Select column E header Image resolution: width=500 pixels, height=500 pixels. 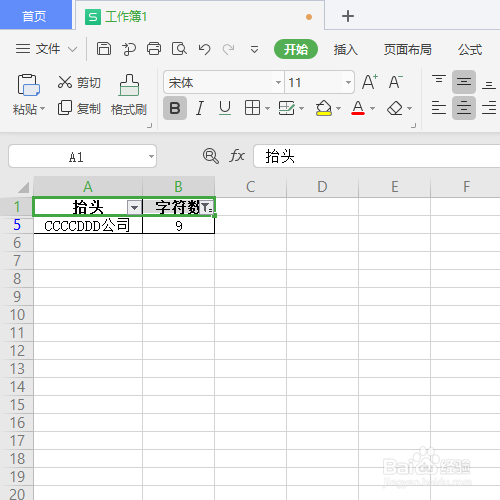tap(394, 187)
